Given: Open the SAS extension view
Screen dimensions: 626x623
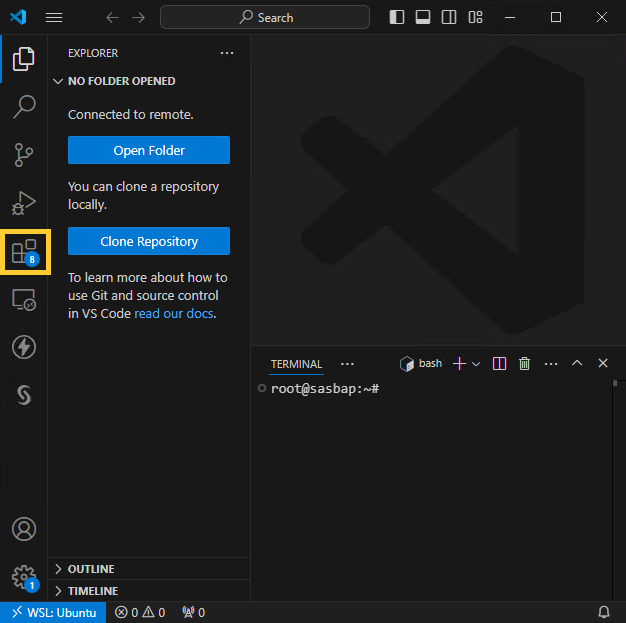Looking at the screenshot, I should (x=24, y=395).
